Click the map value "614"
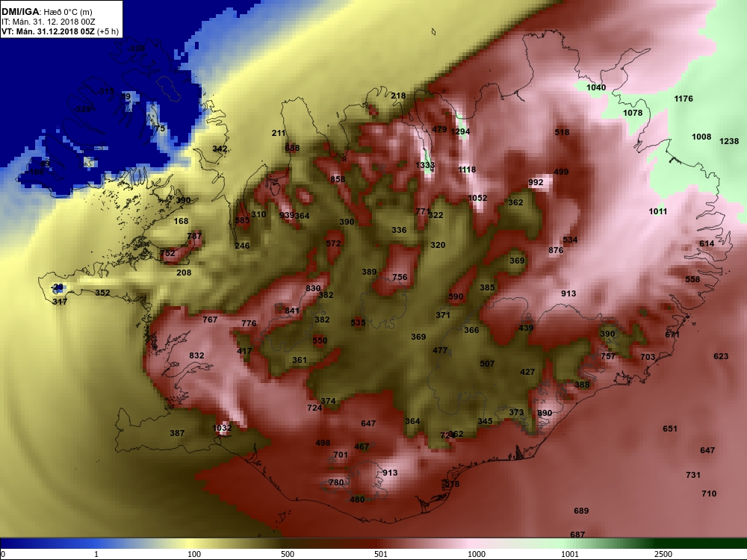 tap(707, 243)
